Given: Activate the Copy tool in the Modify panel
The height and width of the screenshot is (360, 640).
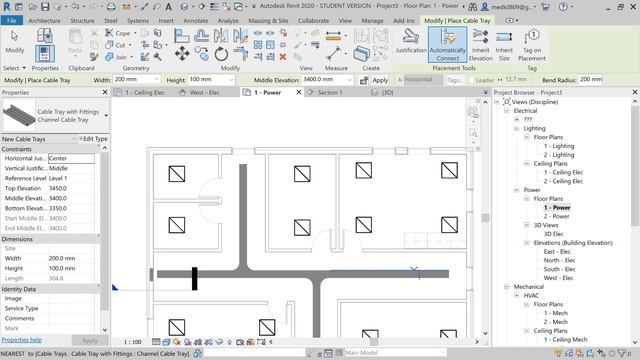Looking at the screenshot, I should (202, 53).
